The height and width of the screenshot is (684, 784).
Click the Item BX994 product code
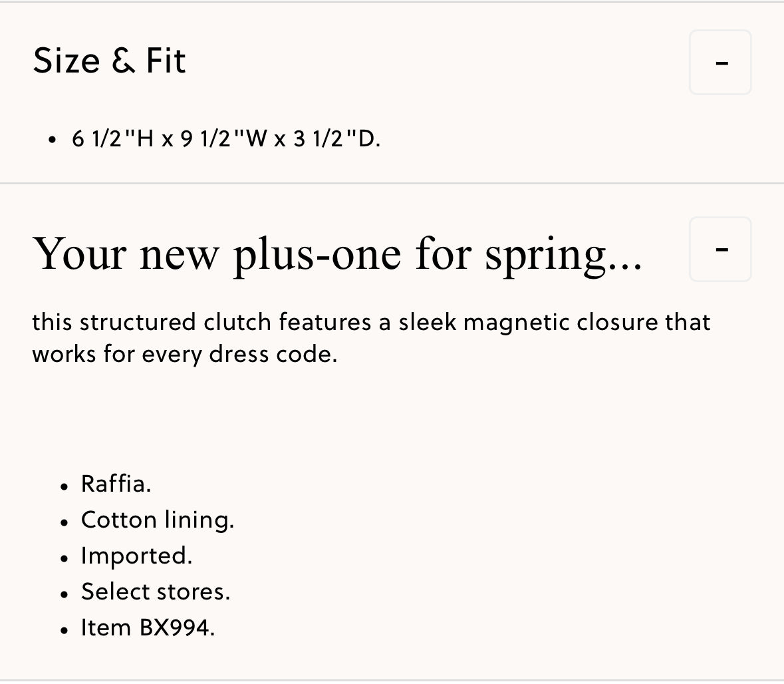(x=148, y=627)
